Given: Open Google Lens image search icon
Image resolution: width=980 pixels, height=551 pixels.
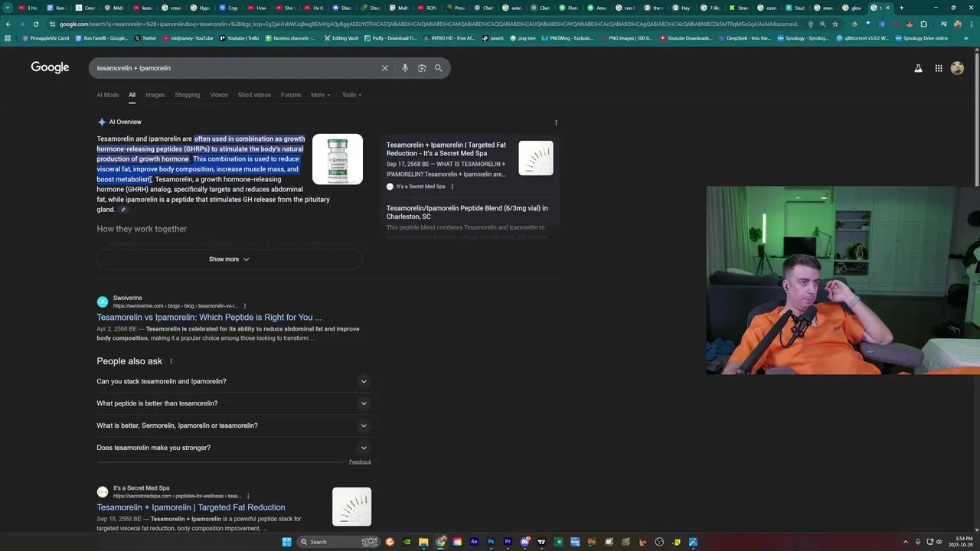Looking at the screenshot, I should [422, 68].
